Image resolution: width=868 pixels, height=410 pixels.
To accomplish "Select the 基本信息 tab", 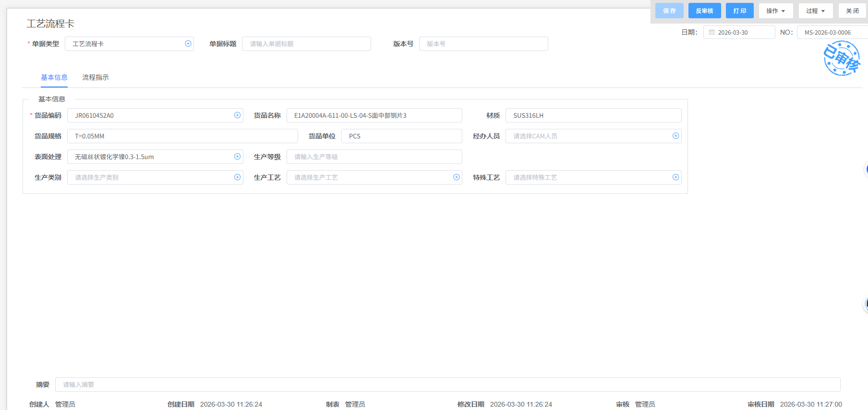I will (54, 77).
